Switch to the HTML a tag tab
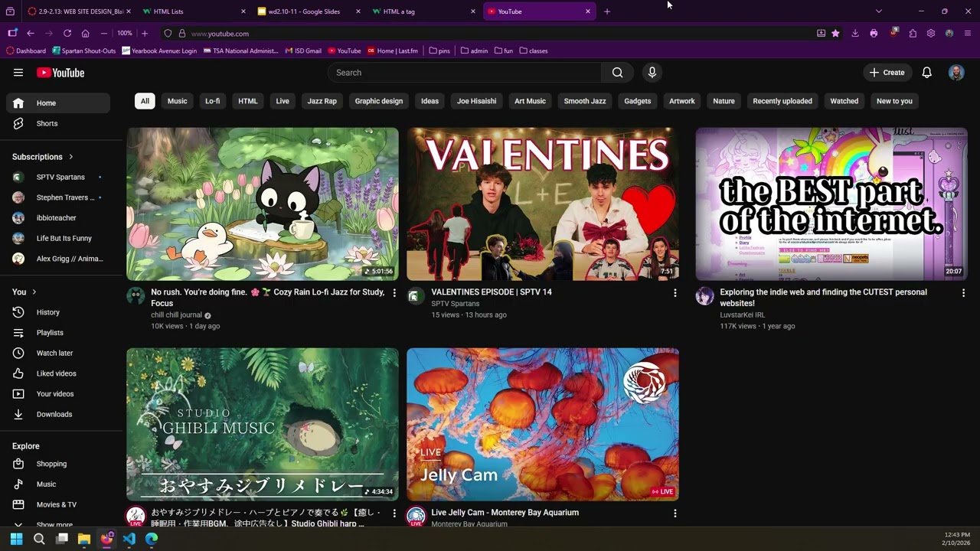Viewport: 980px width, 551px height. [x=423, y=11]
